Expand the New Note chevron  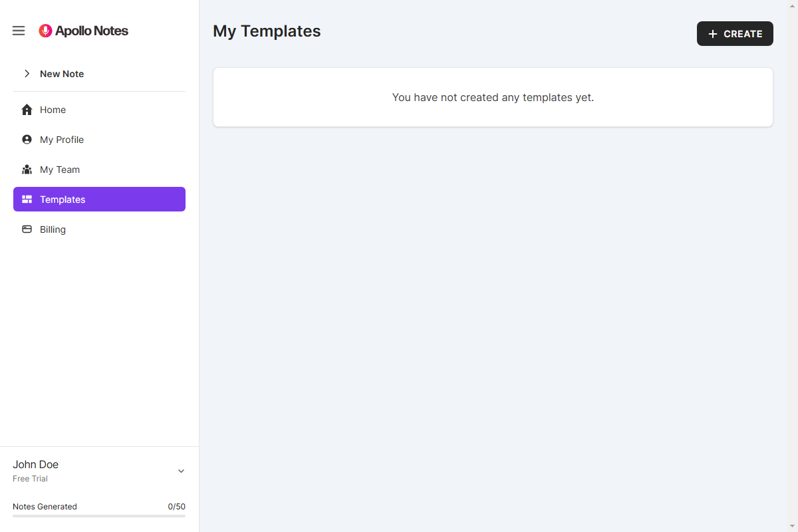(27, 74)
